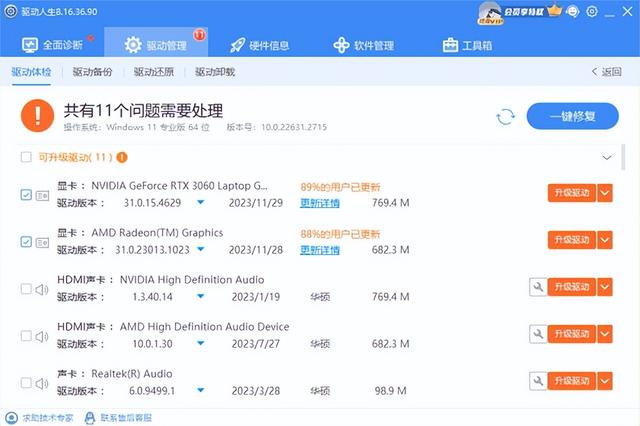Click 升级驱动 for NVIDIA GeForce RTX 3060
The image size is (640, 426).
tap(572, 193)
